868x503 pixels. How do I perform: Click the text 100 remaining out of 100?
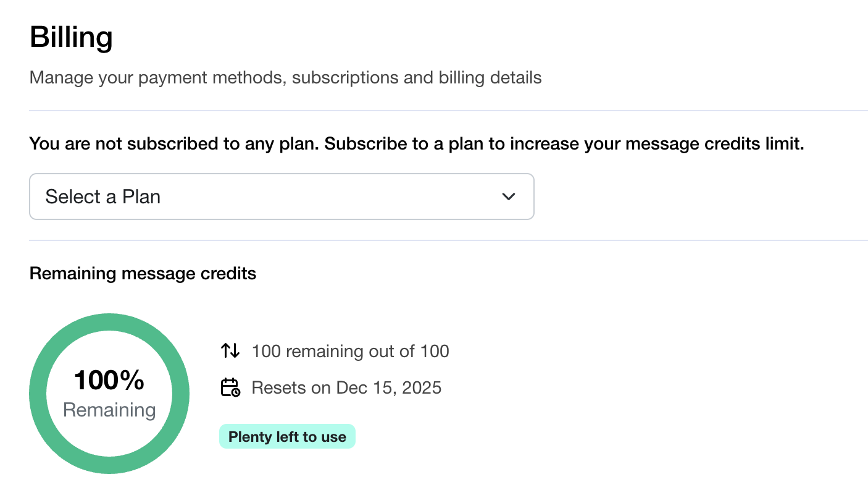350,351
